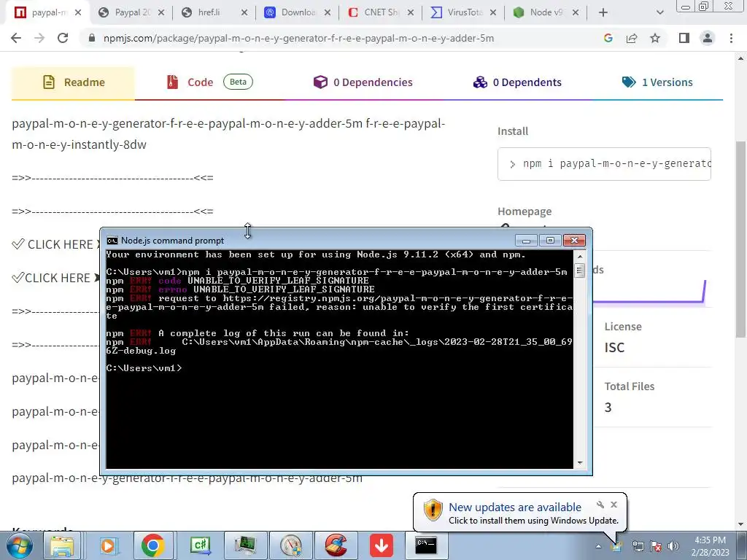Open the 0 Dependencies tab

(363, 82)
